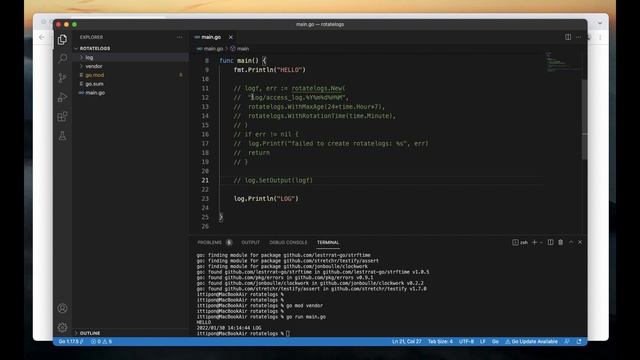Select Go language mode in status bar

(x=495, y=342)
